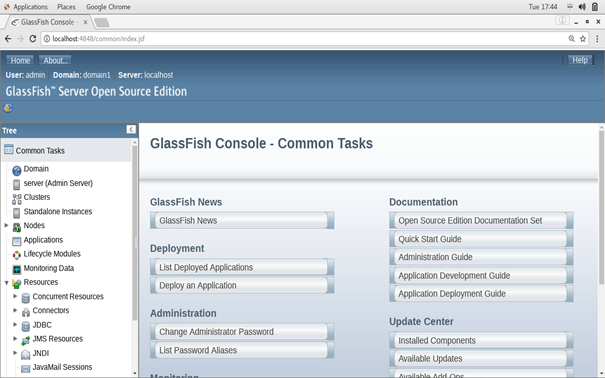Open Open Source Edition Documentation Set
Image resolution: width=605 pixels, height=378 pixels.
click(x=481, y=221)
